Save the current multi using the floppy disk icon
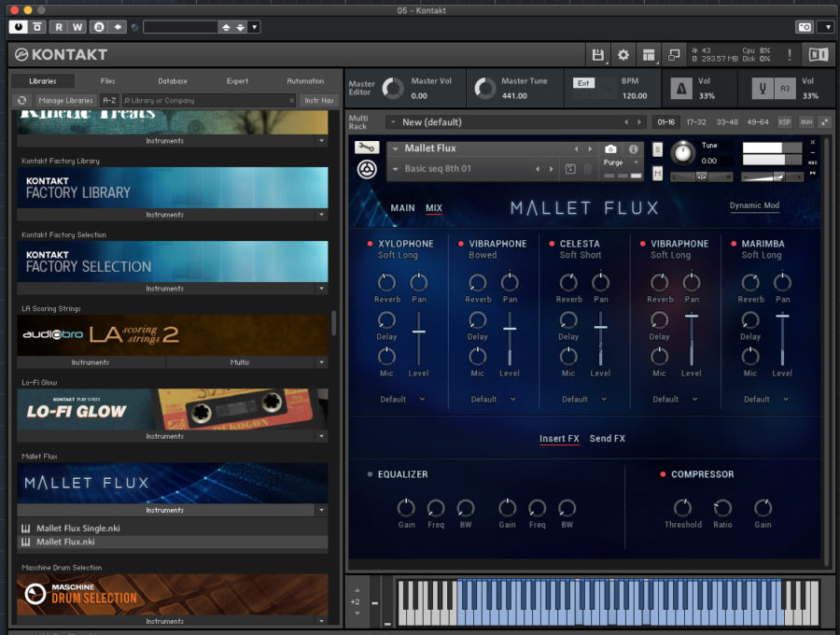Image resolution: width=840 pixels, height=635 pixels. pos(599,55)
